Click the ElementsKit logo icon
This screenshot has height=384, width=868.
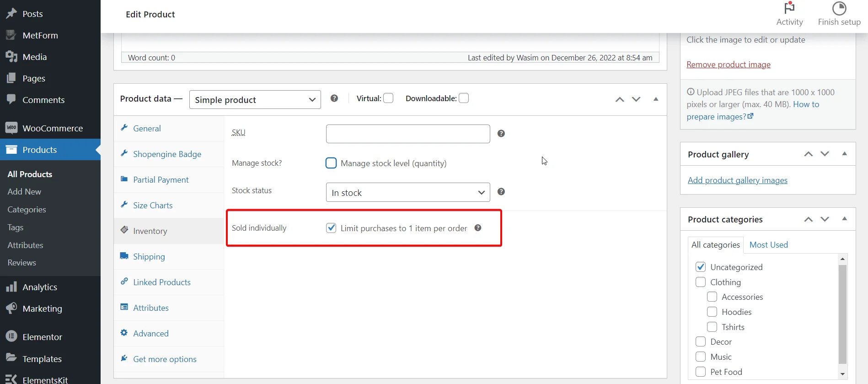click(11, 379)
